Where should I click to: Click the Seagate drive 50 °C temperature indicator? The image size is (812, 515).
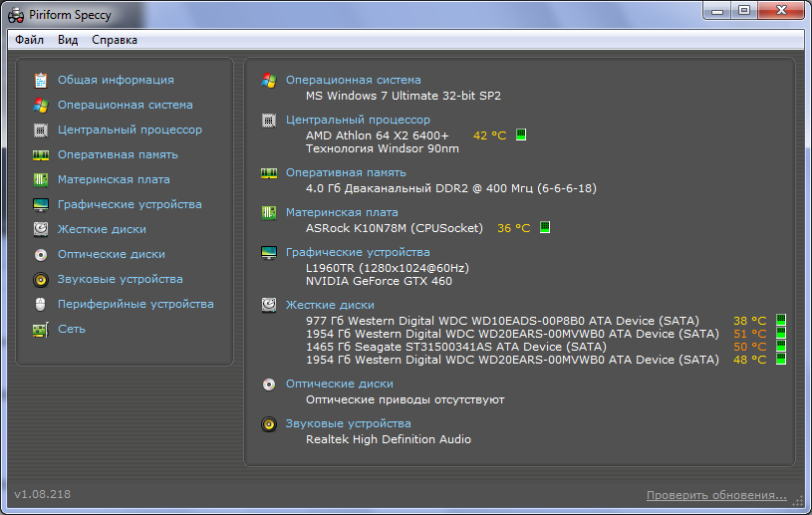(781, 347)
